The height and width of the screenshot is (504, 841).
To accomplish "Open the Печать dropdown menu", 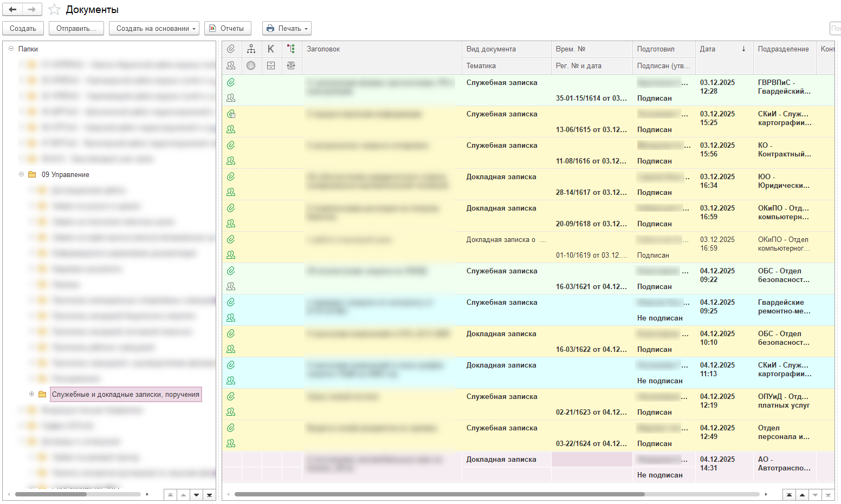I will click(287, 28).
